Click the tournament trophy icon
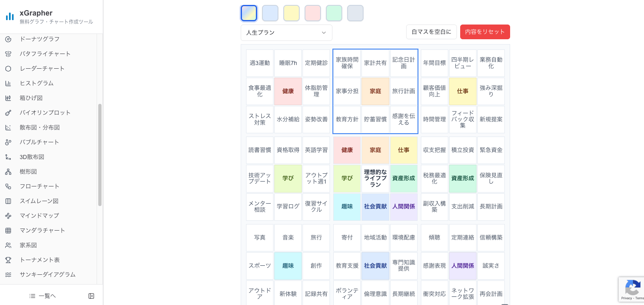Viewport: 644px width, 305px height. click(x=8, y=260)
